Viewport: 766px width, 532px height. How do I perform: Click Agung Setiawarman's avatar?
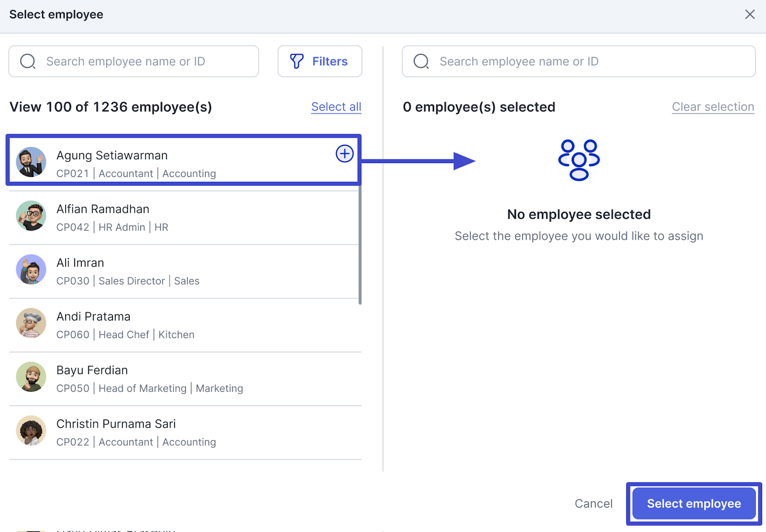point(31,162)
